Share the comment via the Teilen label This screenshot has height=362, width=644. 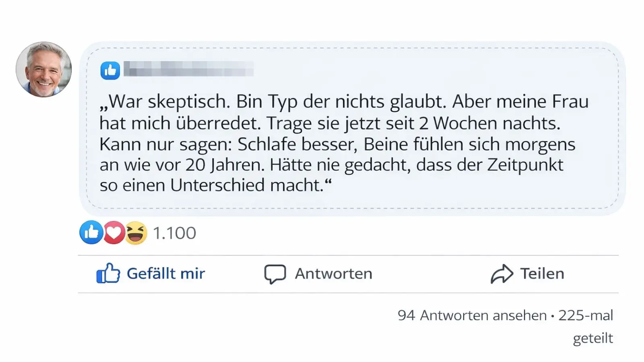[542, 274]
